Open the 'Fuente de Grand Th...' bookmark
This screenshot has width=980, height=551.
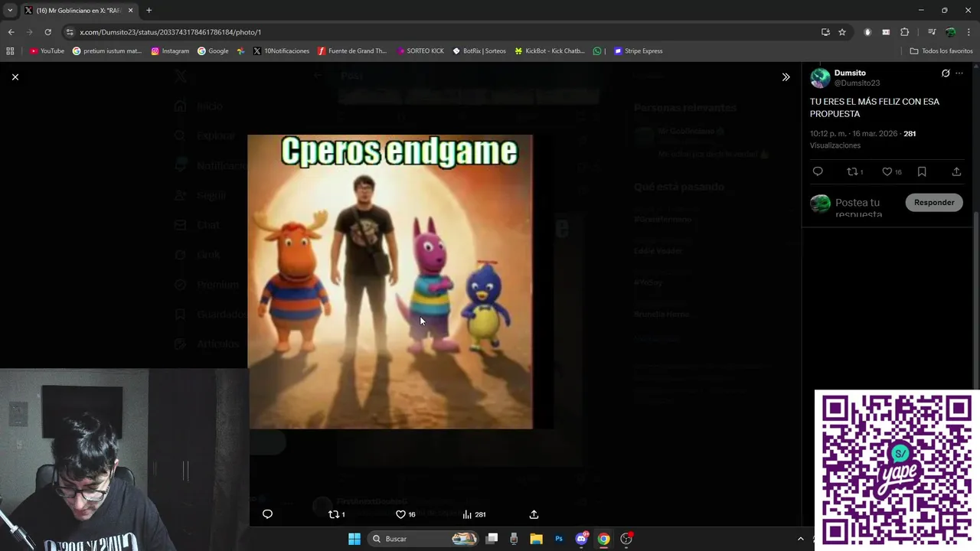click(x=352, y=51)
